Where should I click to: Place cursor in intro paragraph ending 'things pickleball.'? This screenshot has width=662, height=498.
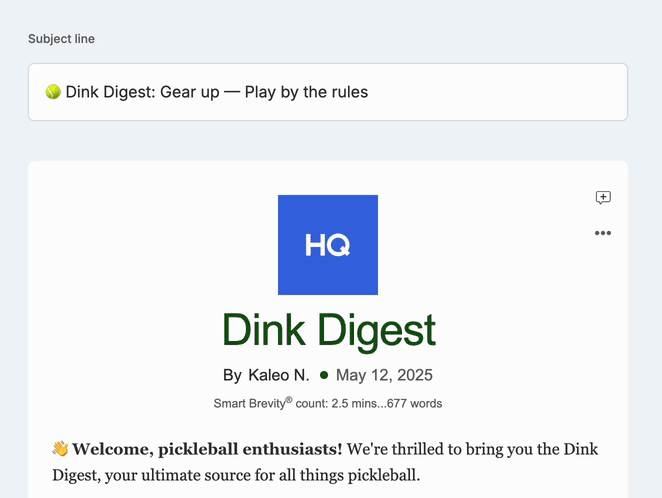(x=325, y=462)
